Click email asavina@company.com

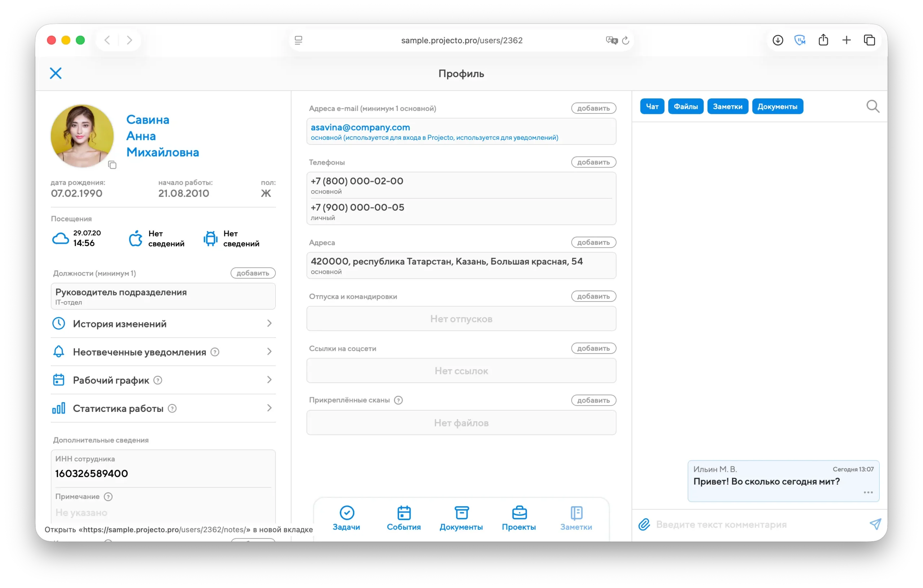360,127
